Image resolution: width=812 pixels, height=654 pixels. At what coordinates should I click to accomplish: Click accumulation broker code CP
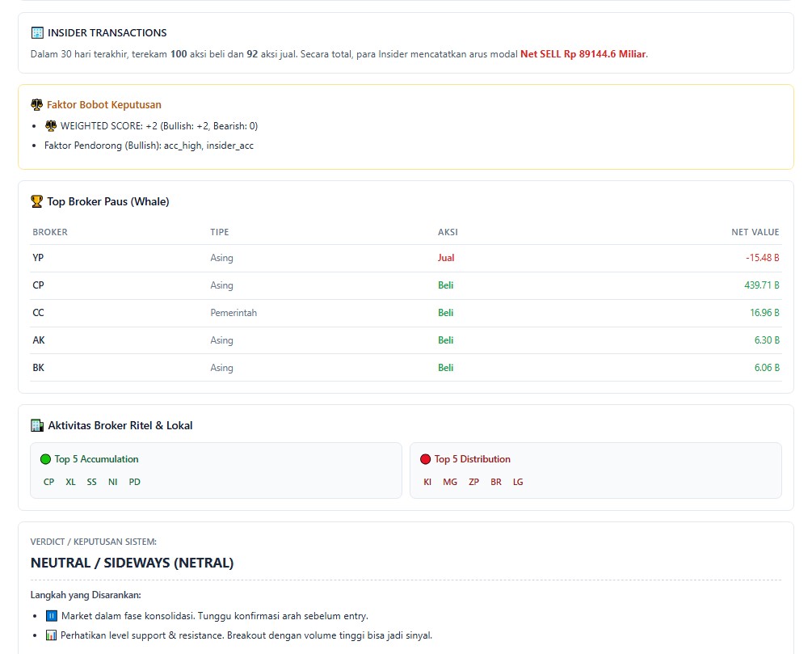coord(48,482)
